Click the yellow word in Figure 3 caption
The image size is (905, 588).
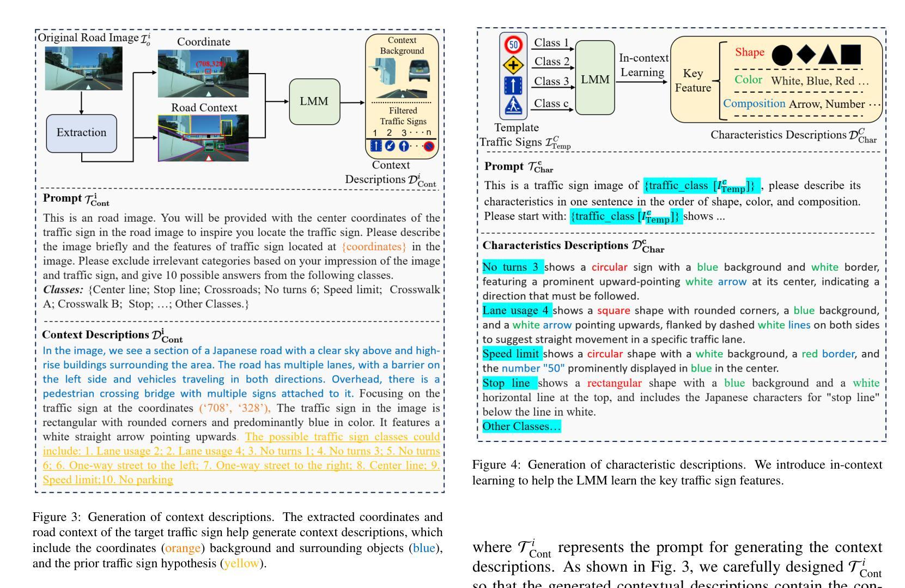[x=241, y=563]
